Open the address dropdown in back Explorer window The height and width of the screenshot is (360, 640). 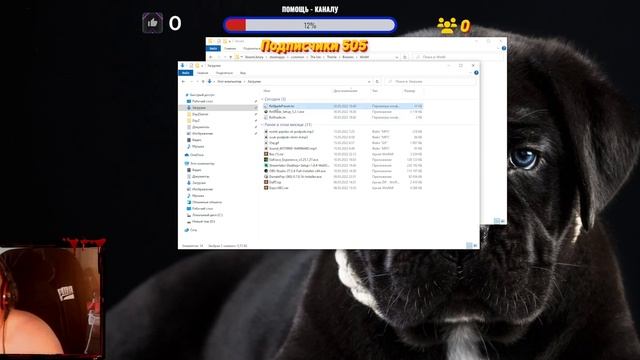pyautogui.click(x=397, y=57)
